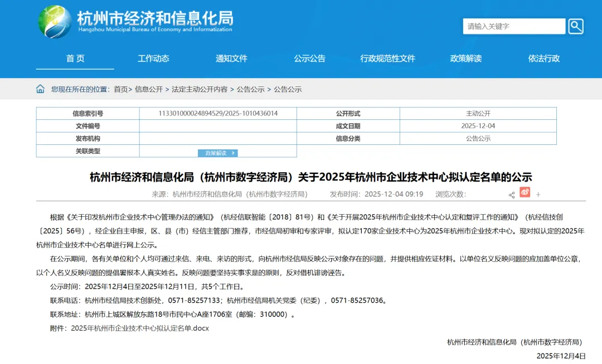The height and width of the screenshot is (364, 602).
Task: Open the 工作动态 navigation tab
Action: [153, 59]
